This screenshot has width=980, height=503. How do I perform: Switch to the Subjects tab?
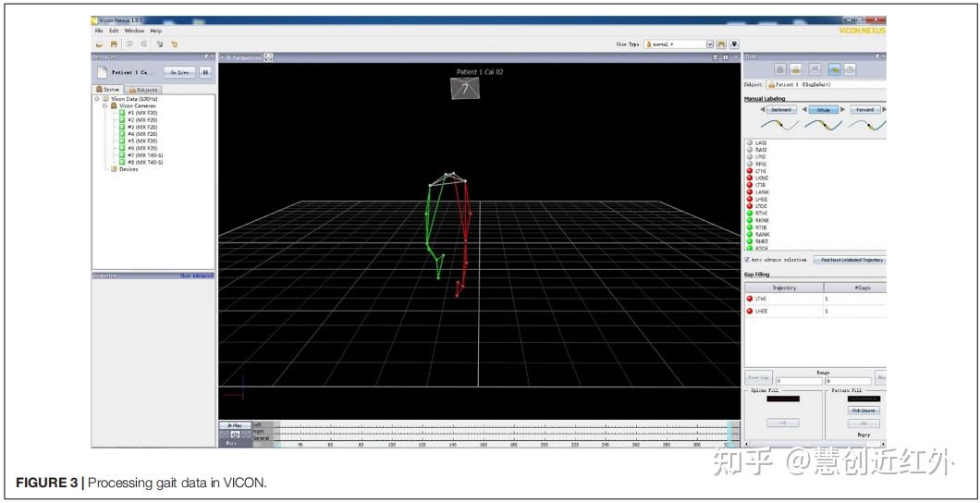[x=143, y=90]
